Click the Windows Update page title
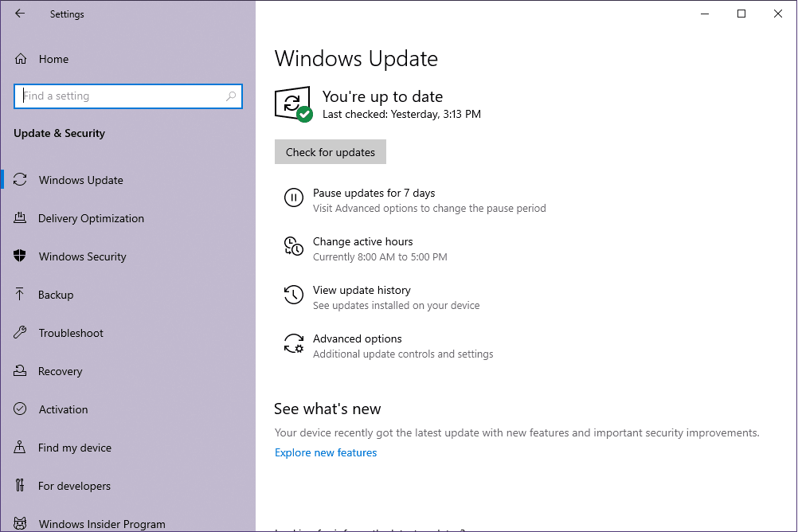The image size is (798, 532). click(x=356, y=59)
